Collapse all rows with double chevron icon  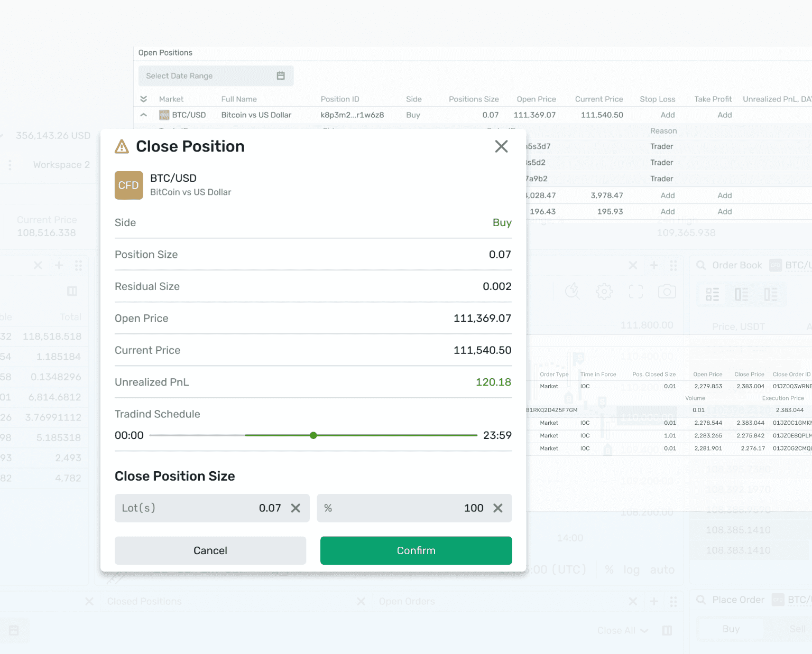143,99
